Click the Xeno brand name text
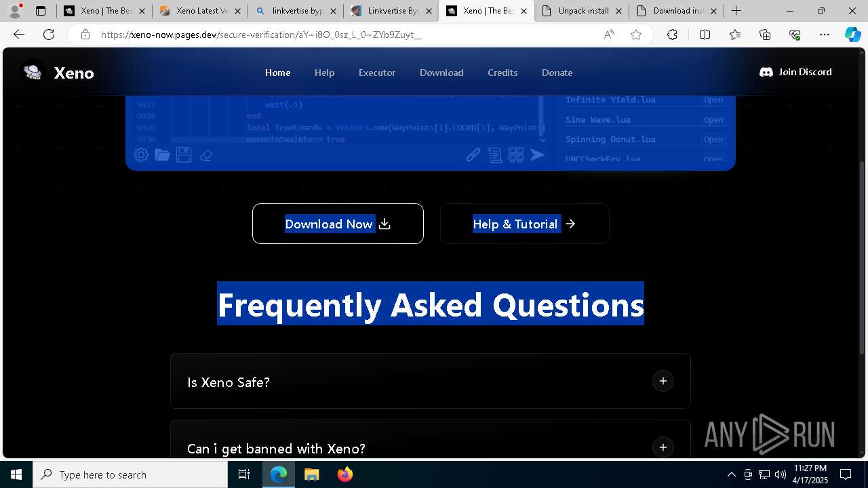The image size is (868, 488). click(x=74, y=73)
